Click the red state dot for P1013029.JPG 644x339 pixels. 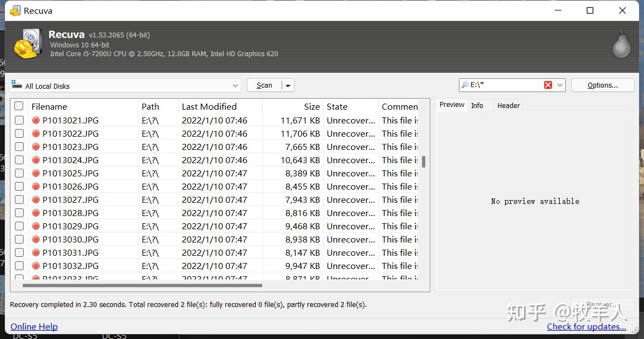coord(36,226)
